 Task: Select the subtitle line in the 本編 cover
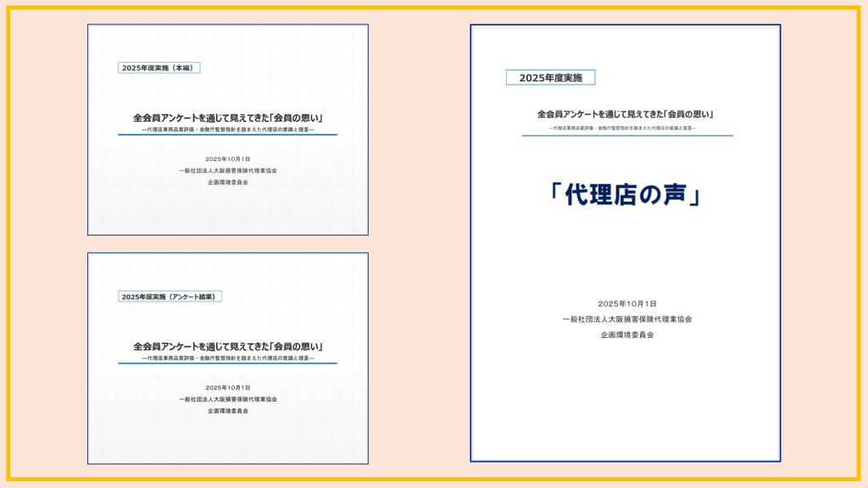228,130
